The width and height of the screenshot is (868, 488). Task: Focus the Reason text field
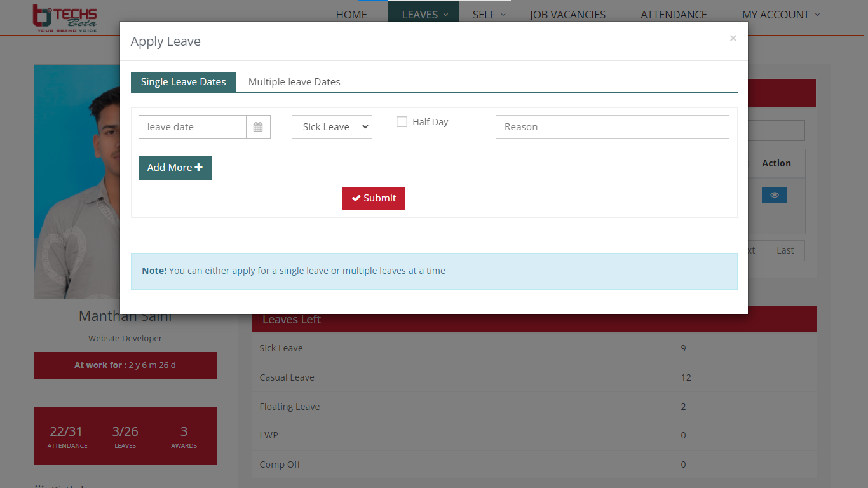(612, 127)
